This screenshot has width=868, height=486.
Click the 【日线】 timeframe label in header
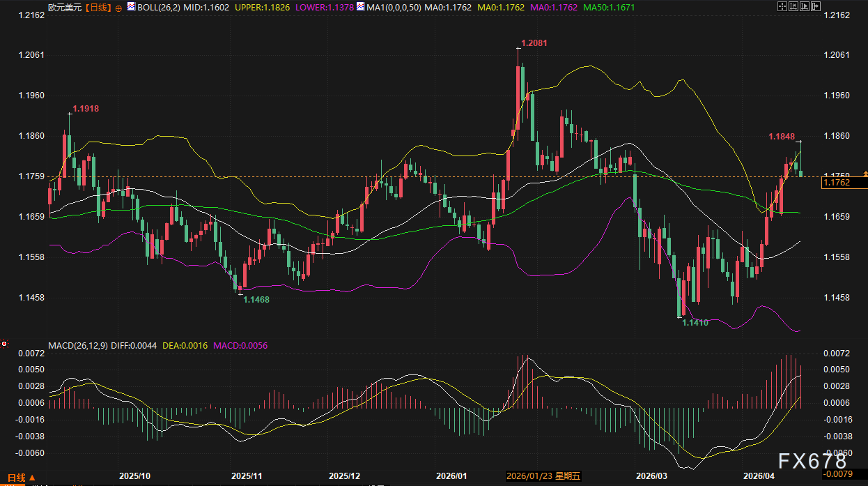click(x=98, y=7)
